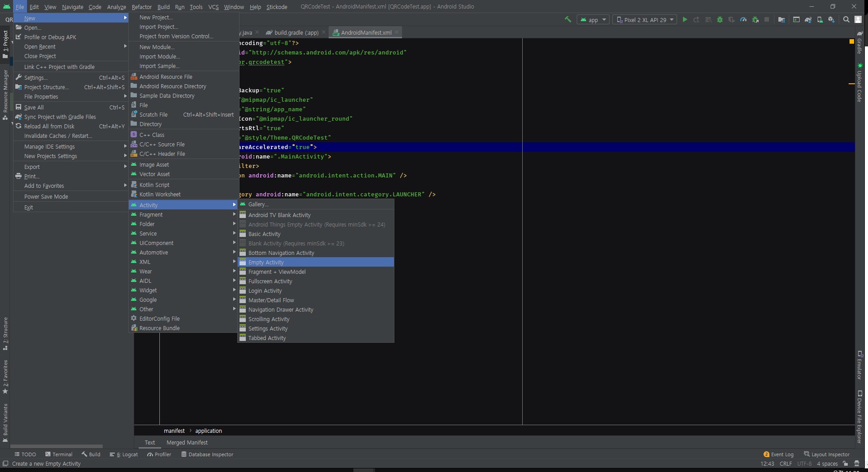The height and width of the screenshot is (472, 868).
Task: Open the Resource Manager side panel
Action: 5,95
